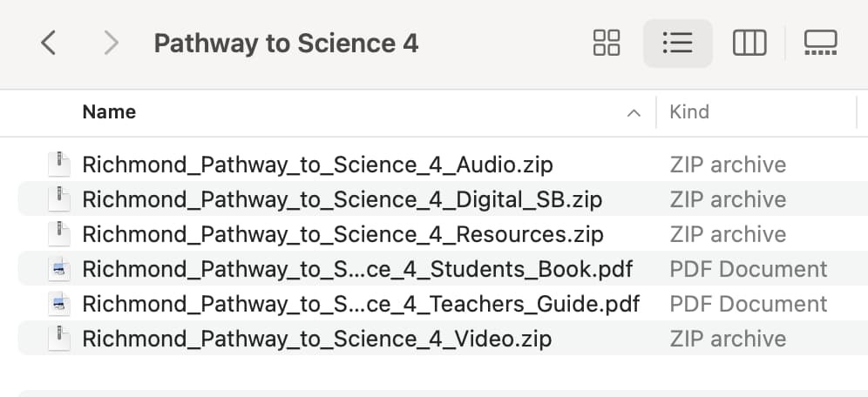Click the Video.zip archive icon
The height and width of the screenshot is (397, 868).
click(58, 339)
